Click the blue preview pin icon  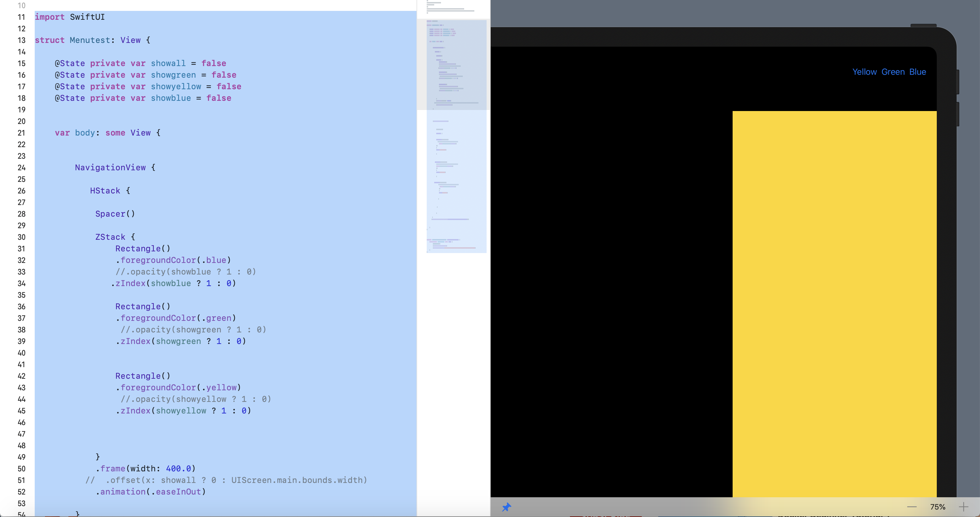(506, 507)
